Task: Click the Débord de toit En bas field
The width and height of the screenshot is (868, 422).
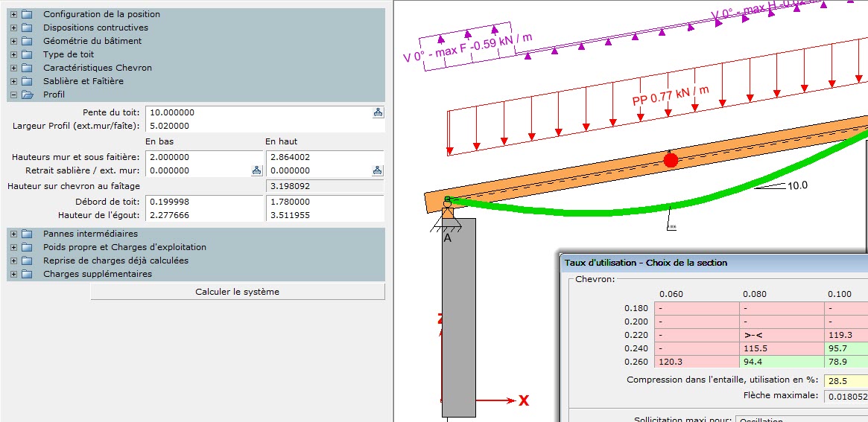Action: click(205, 202)
